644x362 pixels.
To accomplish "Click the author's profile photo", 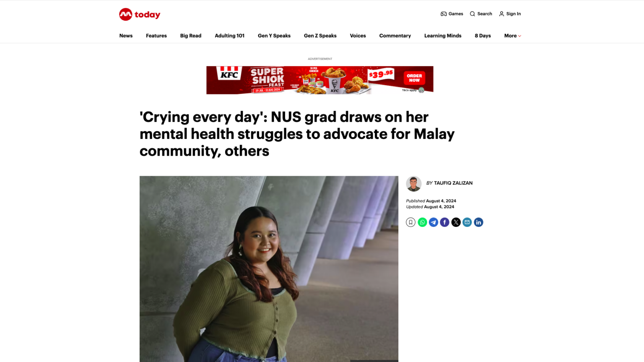I will click(413, 184).
